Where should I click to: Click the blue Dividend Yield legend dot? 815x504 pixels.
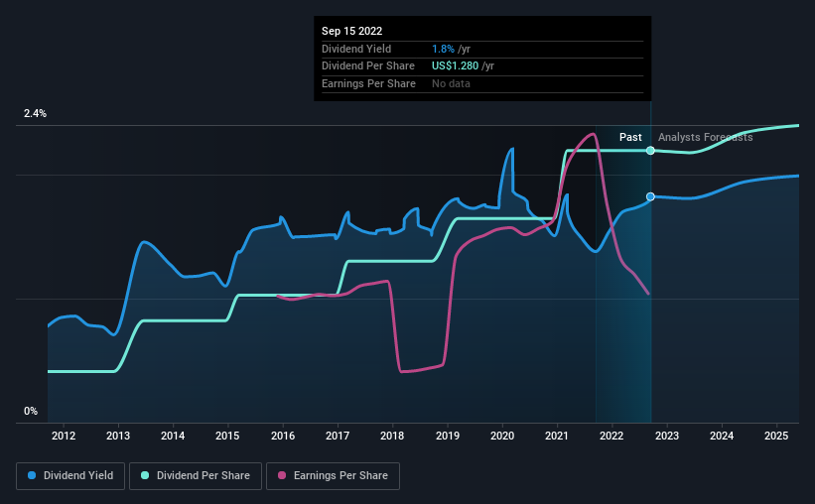click(32, 475)
